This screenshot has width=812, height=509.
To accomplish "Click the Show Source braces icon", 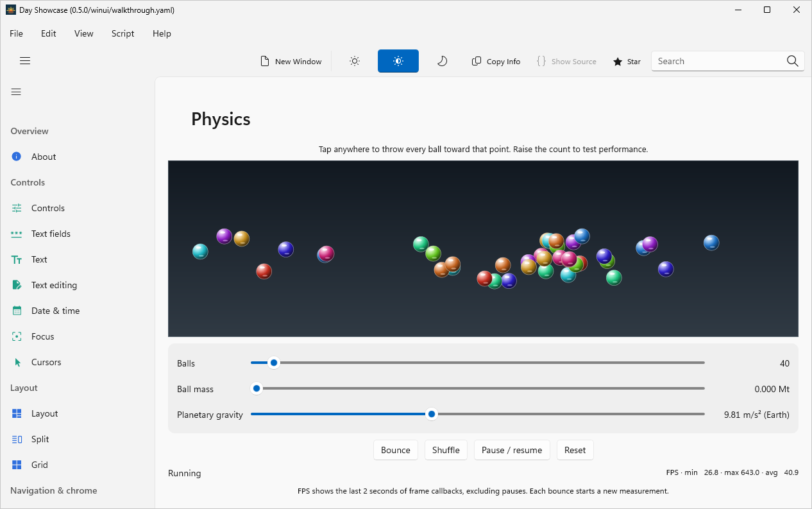I will tap(541, 61).
